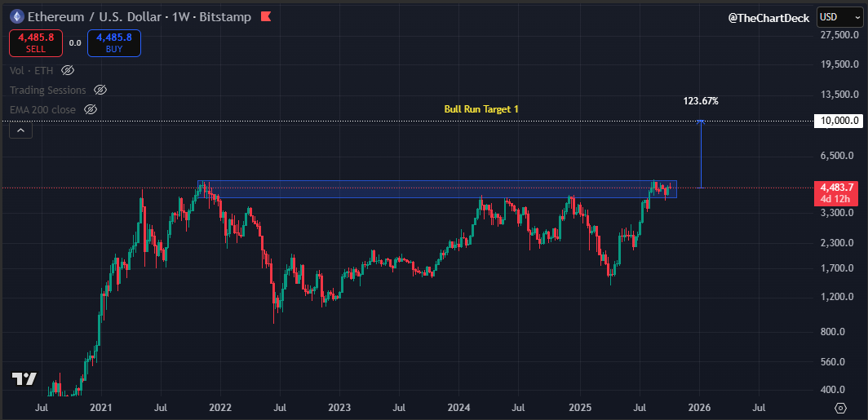This screenshot has width=868, height=420.
Task: Click the red flag icon beside Bitstamp
Action: click(x=266, y=17)
